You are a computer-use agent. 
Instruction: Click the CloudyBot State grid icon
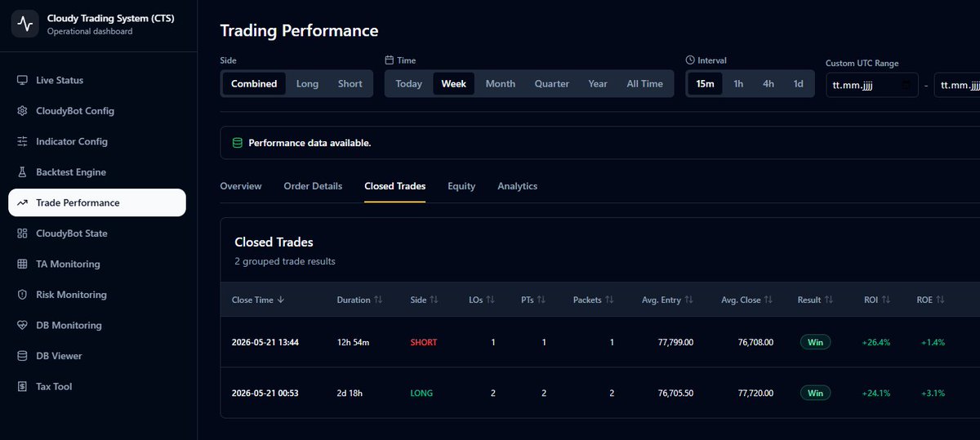22,233
